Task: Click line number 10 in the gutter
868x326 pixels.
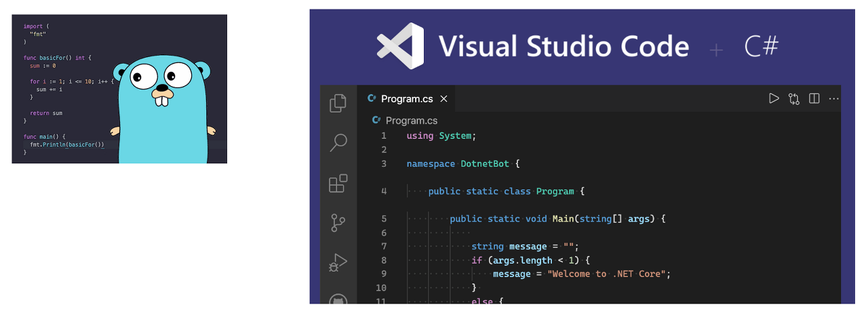Action: point(381,288)
